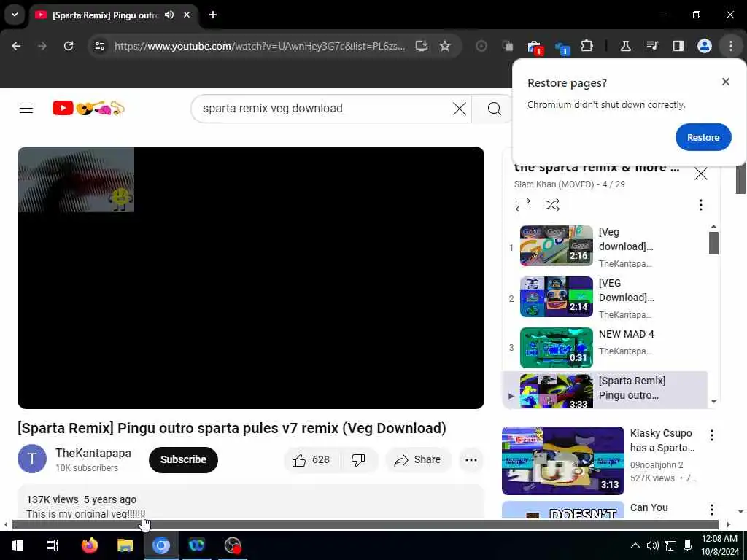747x560 pixels.
Task: Open TheKantapapa channel avatar
Action: pos(32,459)
